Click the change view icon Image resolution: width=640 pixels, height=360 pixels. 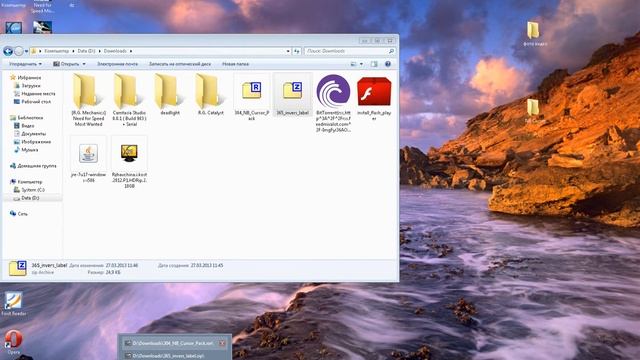click(x=353, y=64)
